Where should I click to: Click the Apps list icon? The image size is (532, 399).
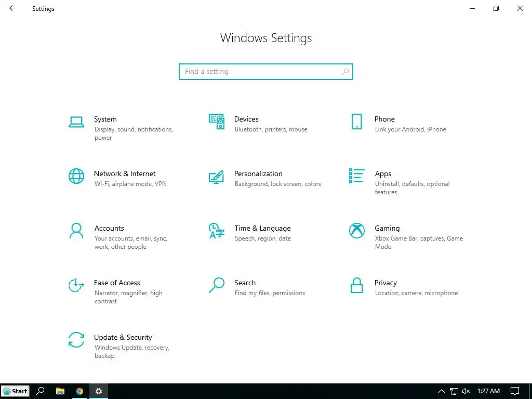pos(356,176)
